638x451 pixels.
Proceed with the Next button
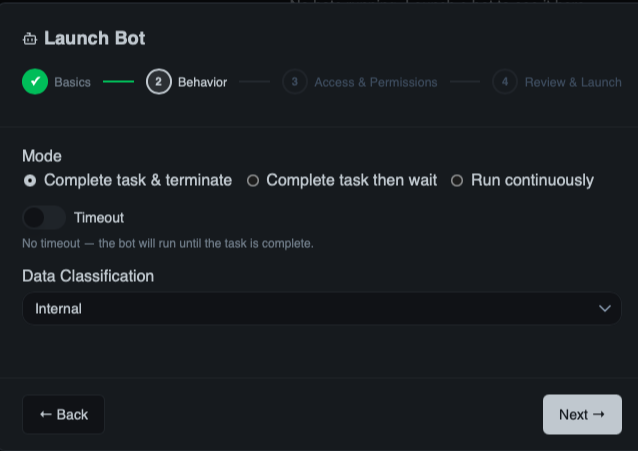[x=582, y=414]
